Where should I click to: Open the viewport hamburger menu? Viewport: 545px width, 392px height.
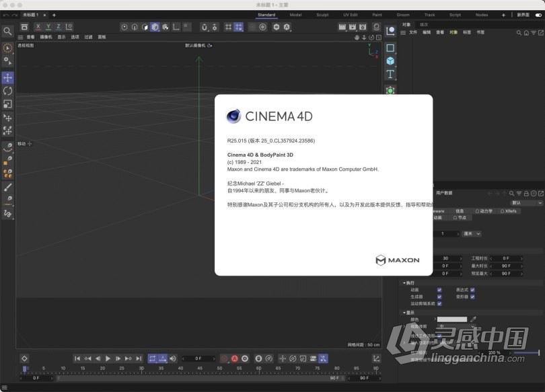point(20,37)
